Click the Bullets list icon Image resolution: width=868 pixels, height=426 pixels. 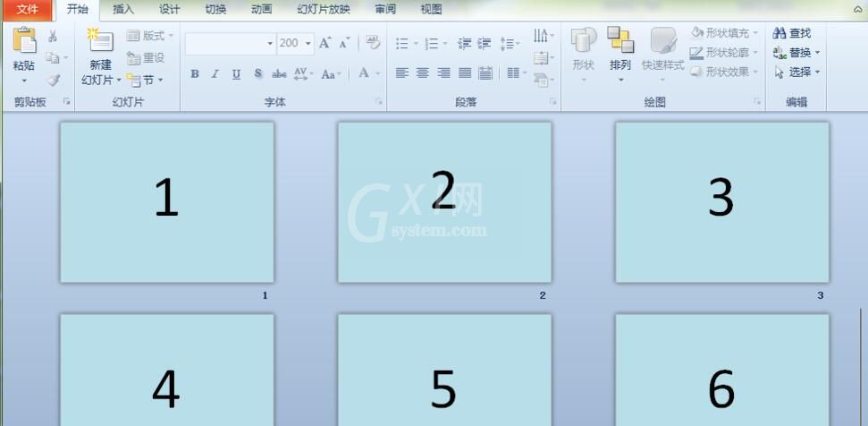[x=402, y=43]
